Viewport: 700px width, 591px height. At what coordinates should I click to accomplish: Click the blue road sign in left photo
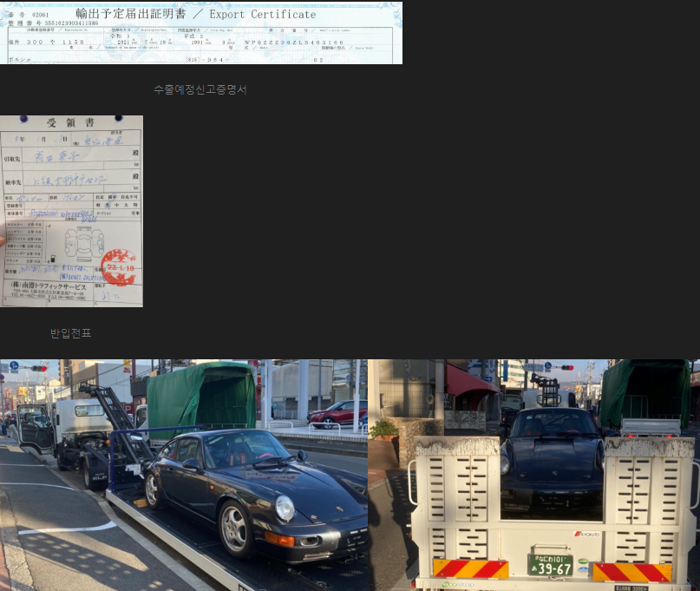[14, 365]
